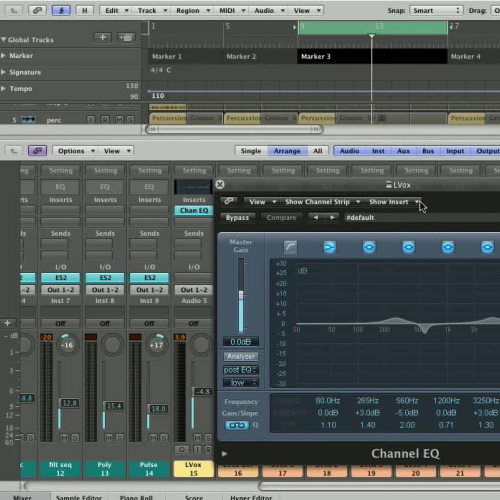
Task: Toggle the 3250Hz parametric band icon
Action: click(487, 247)
